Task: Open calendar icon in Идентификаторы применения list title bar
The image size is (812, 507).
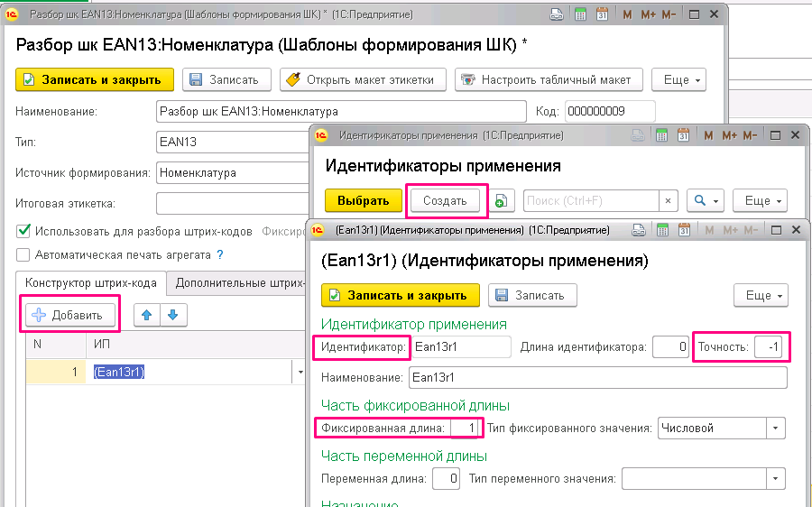Action: (684, 135)
